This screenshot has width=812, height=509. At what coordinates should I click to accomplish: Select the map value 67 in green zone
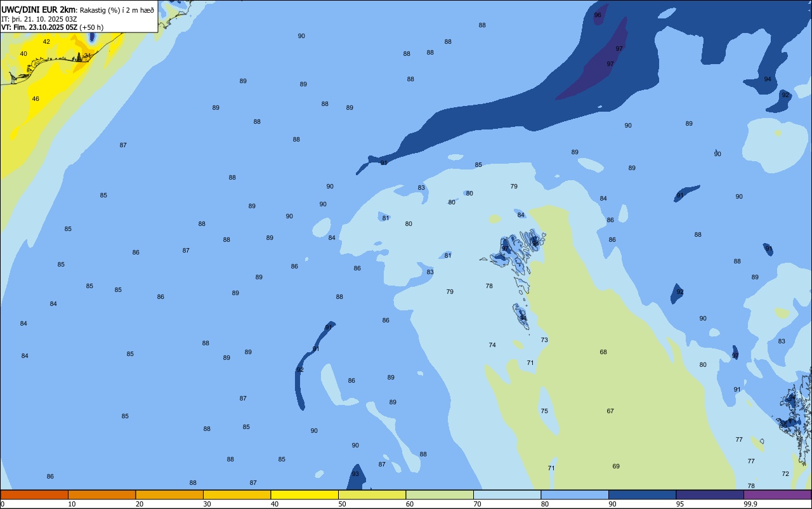(x=610, y=411)
